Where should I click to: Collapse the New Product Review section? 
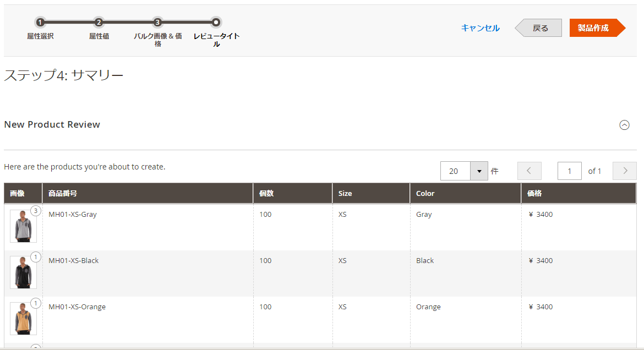[625, 125]
